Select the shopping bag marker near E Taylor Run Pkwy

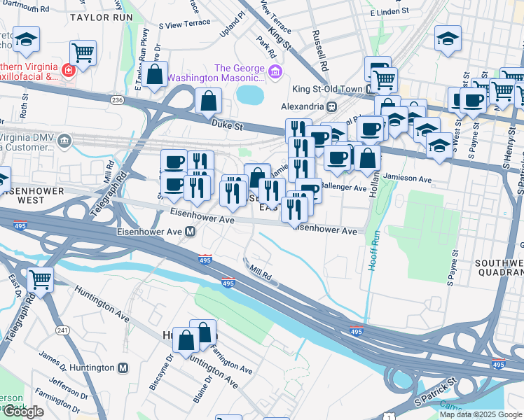pyautogui.click(x=154, y=77)
